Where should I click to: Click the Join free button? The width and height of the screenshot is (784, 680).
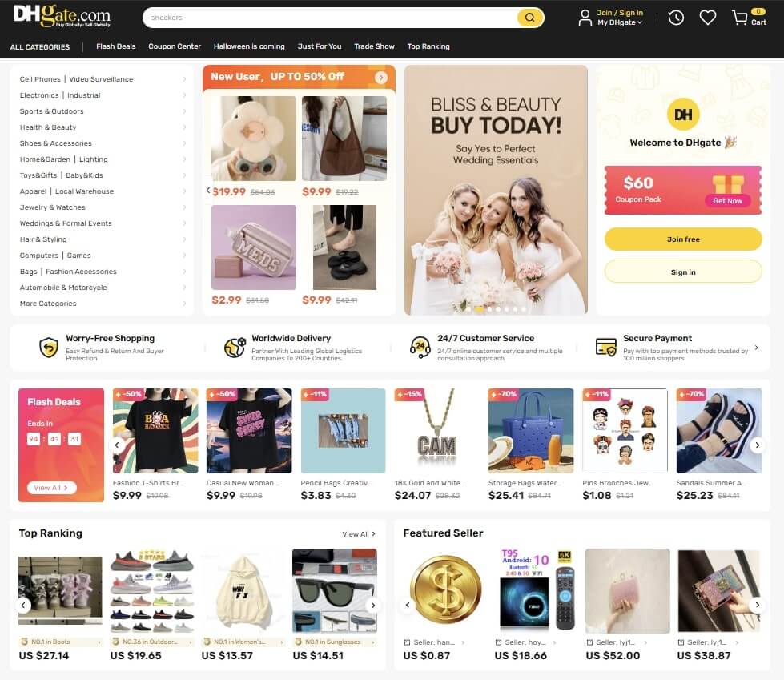point(683,239)
